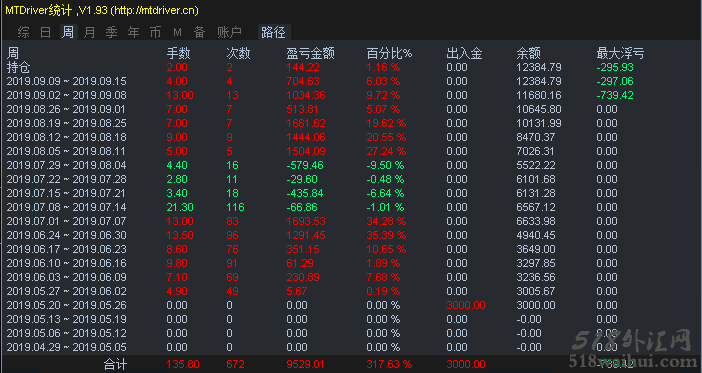Select row 2019.05.27 ~ 2019.06.02
Screen dimensions: 702x373
point(67,291)
